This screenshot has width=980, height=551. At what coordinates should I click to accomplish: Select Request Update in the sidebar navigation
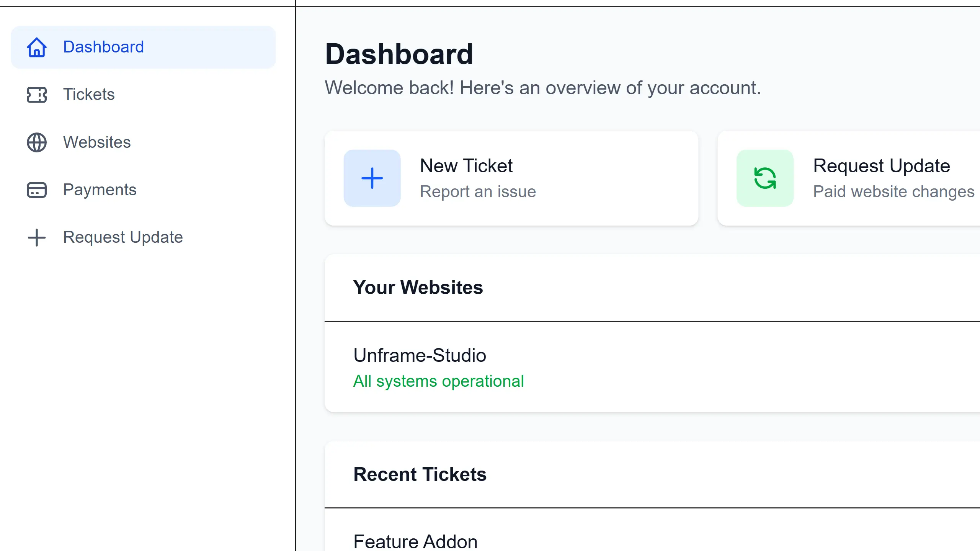click(x=123, y=237)
